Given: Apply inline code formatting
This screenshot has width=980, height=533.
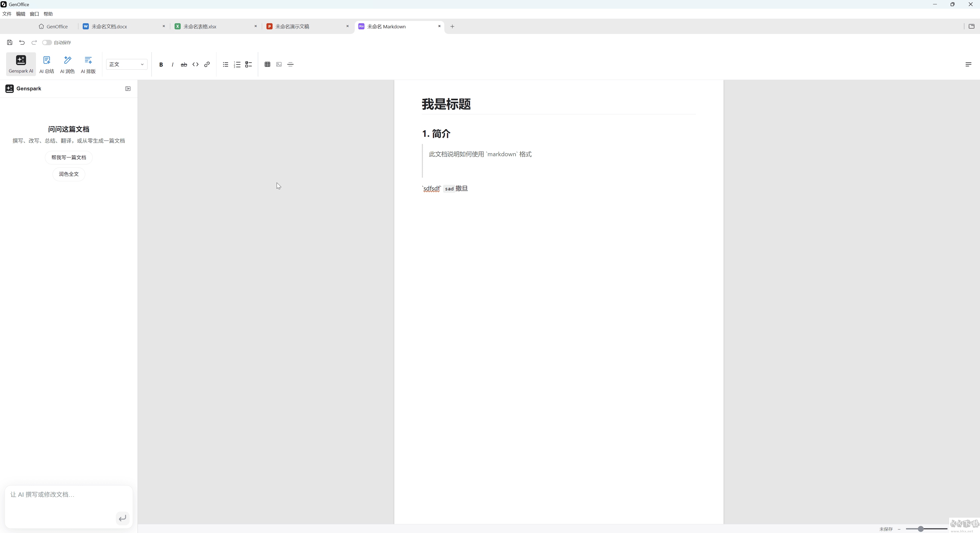Looking at the screenshot, I should tap(195, 64).
